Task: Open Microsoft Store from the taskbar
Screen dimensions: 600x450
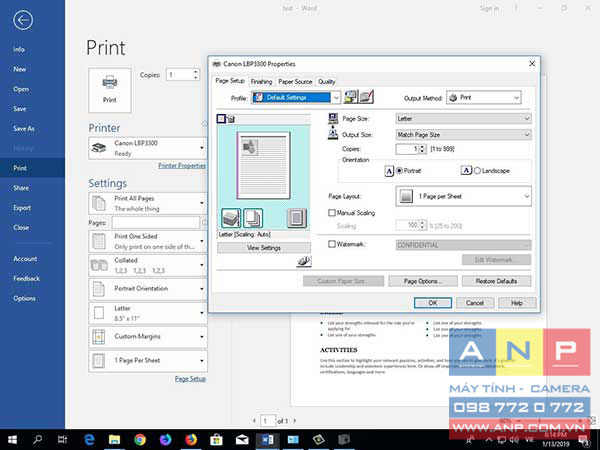Action: [216, 440]
